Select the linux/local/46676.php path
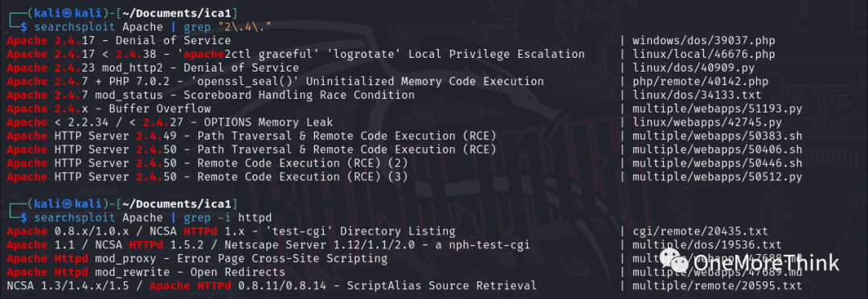 click(703, 55)
